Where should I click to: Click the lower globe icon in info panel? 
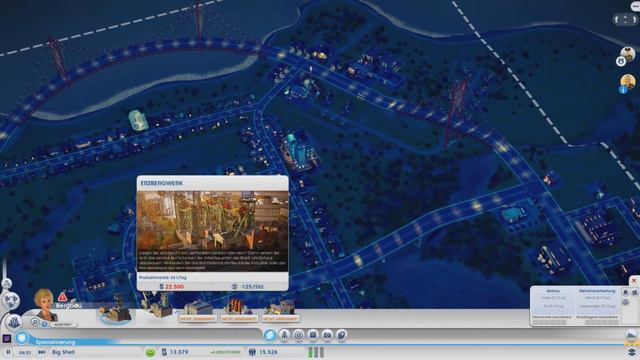click(625, 302)
